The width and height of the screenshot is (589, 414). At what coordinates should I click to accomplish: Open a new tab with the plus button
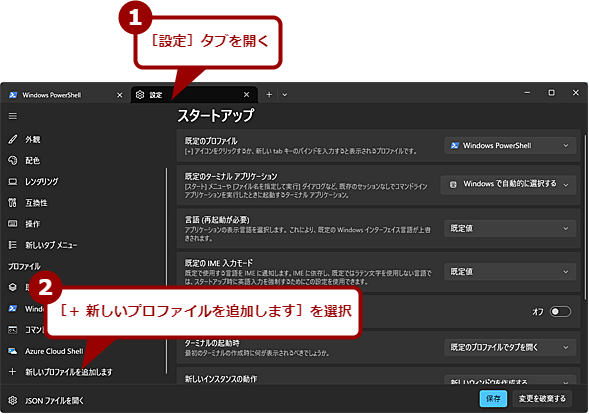click(x=269, y=95)
